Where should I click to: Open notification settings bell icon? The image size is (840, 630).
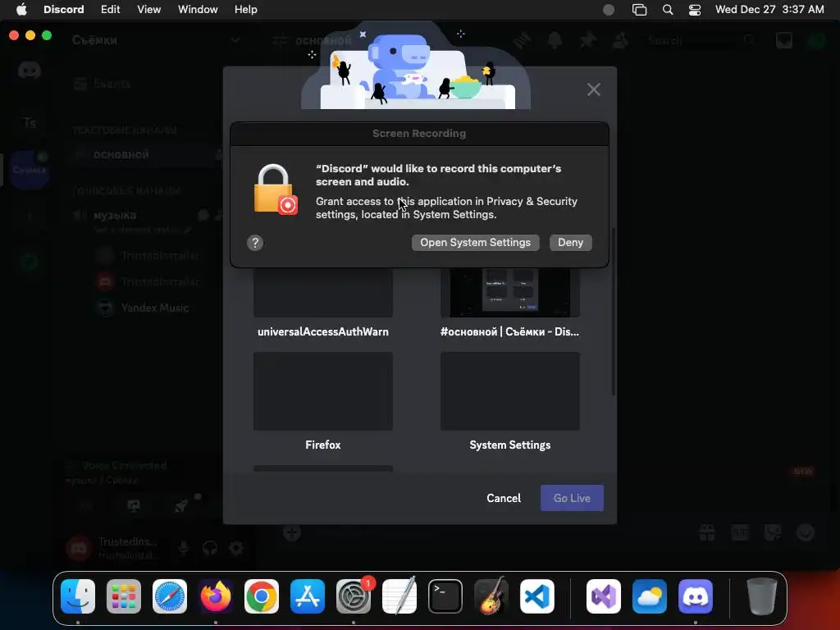(x=555, y=40)
